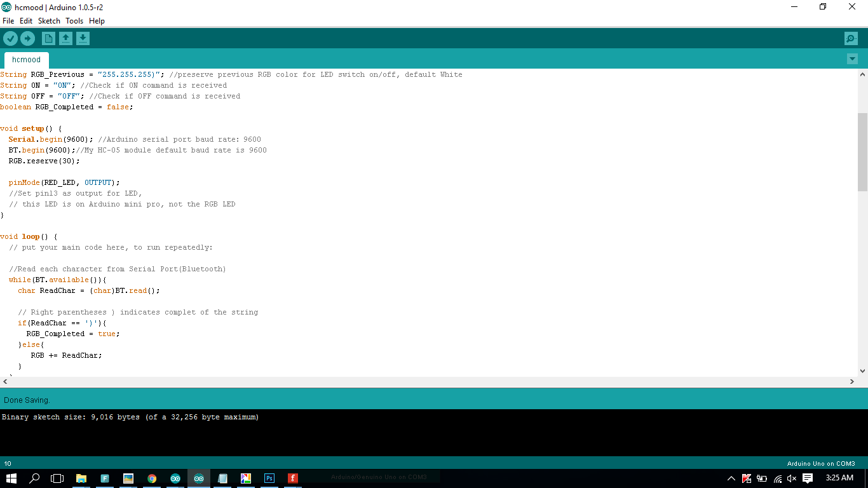The image size is (868, 488).
Task: Switch to the other Arduino IDE window
Action: coord(175,478)
